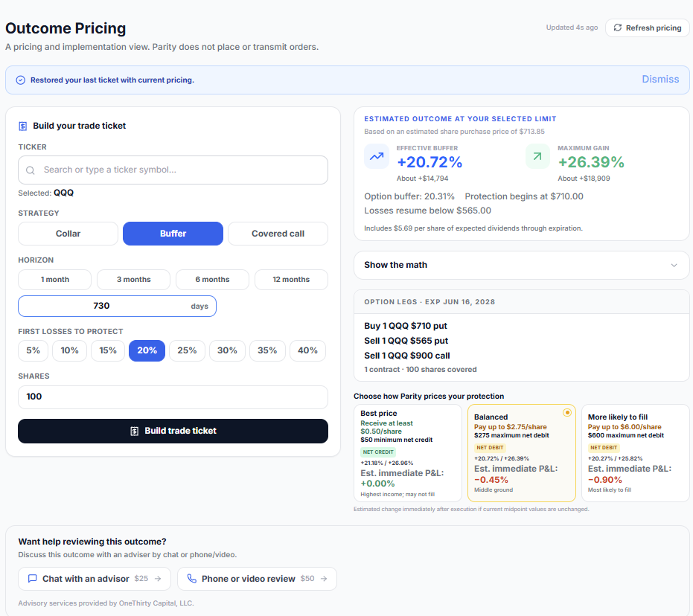Image resolution: width=693 pixels, height=616 pixels.
Task: Click the Option Legs expiration header Jun 16, 2028
Action: pyautogui.click(x=429, y=302)
